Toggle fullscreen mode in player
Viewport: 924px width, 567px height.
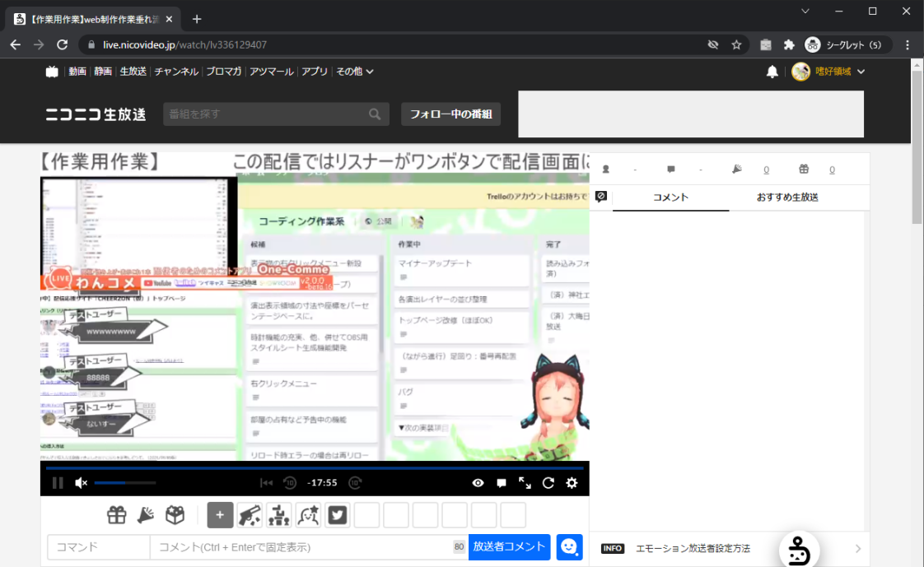pos(525,483)
